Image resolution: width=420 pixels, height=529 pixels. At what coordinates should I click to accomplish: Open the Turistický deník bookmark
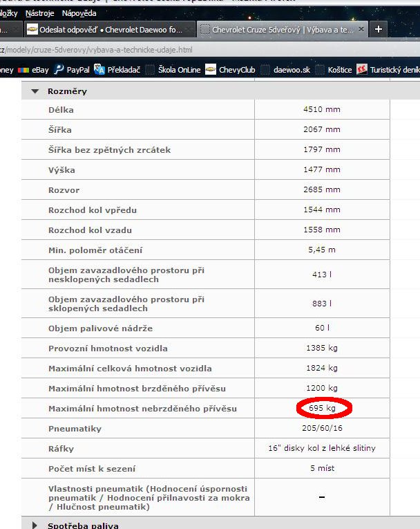point(392,69)
